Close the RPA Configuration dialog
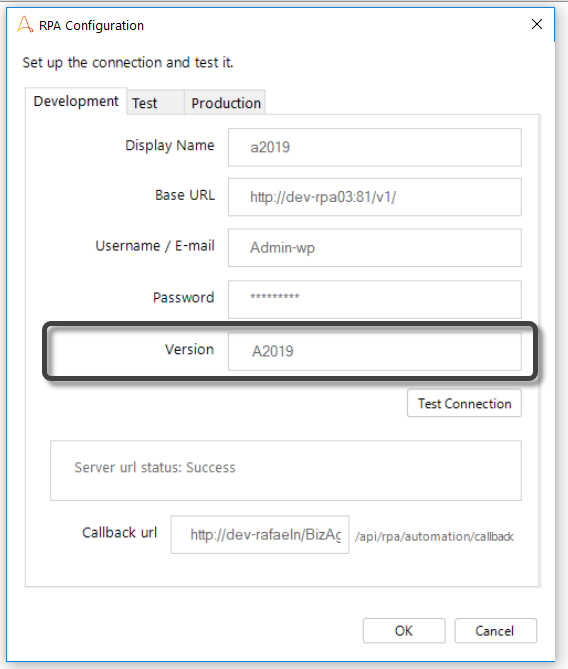 (x=537, y=24)
